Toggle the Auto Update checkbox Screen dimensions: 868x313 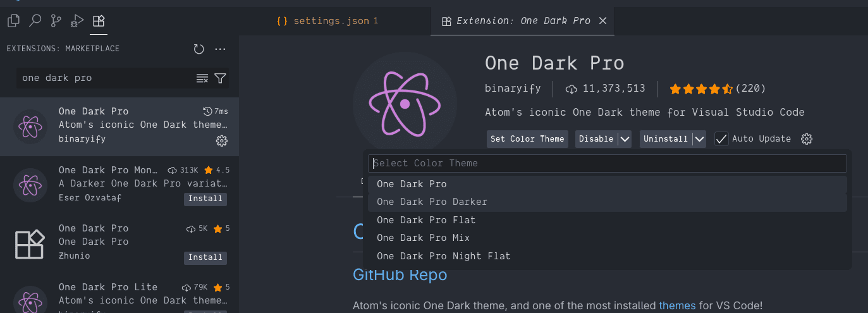[x=721, y=139]
